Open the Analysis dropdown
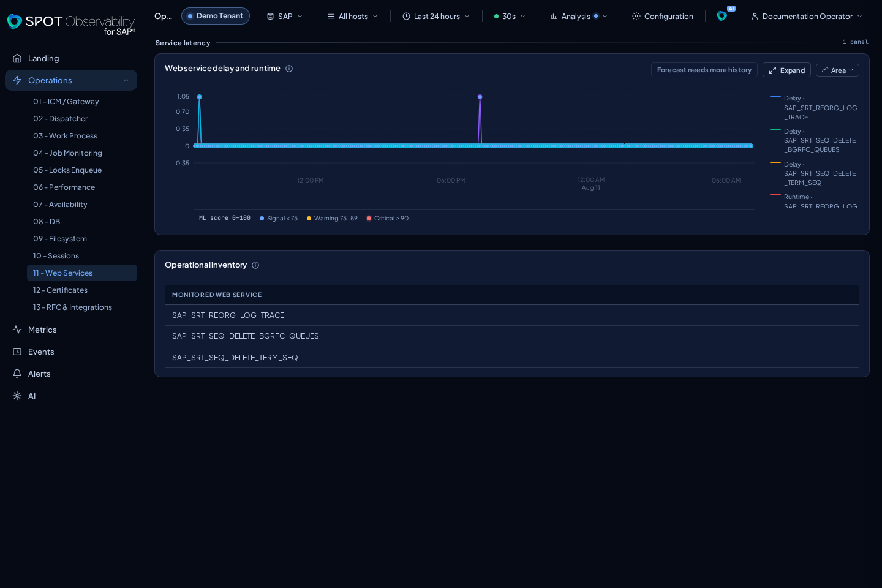This screenshot has height=588, width=882. pyautogui.click(x=579, y=17)
